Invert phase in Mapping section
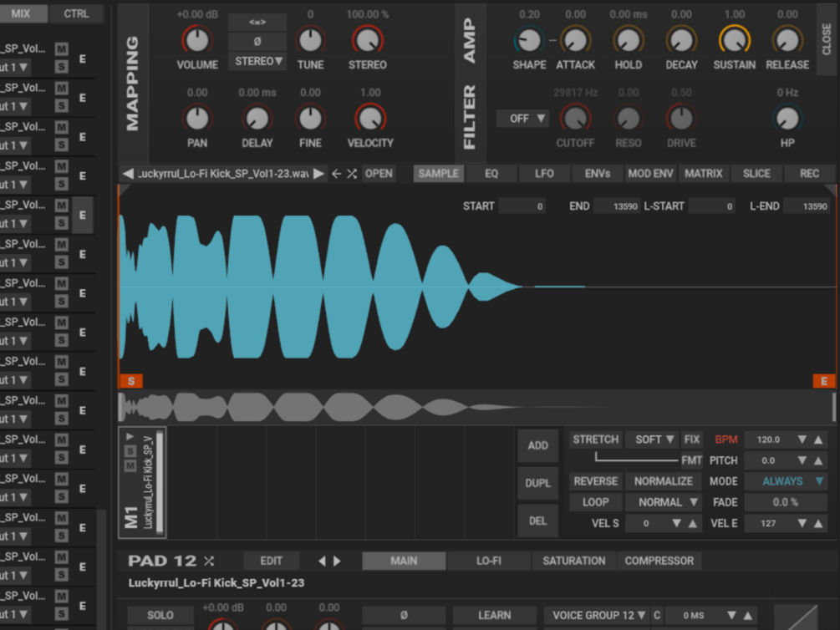 point(257,42)
